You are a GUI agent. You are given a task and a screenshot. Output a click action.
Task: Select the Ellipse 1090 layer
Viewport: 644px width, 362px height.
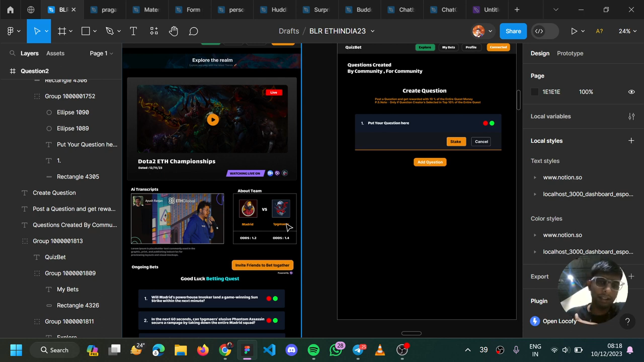coord(73,112)
